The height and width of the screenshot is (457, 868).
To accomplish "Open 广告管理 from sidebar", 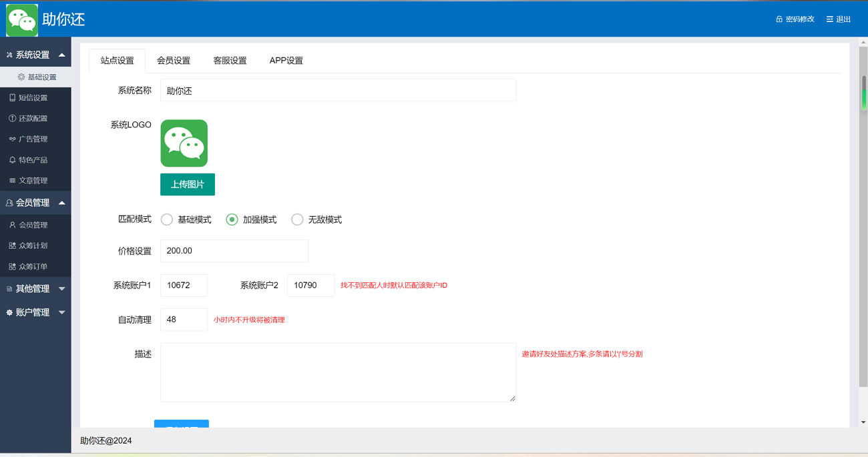I will pyautogui.click(x=35, y=139).
